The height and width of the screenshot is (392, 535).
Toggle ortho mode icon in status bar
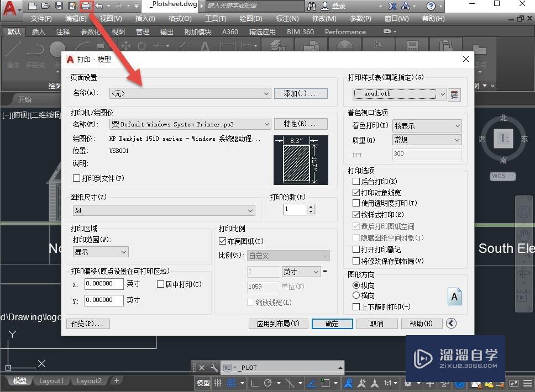(255, 383)
